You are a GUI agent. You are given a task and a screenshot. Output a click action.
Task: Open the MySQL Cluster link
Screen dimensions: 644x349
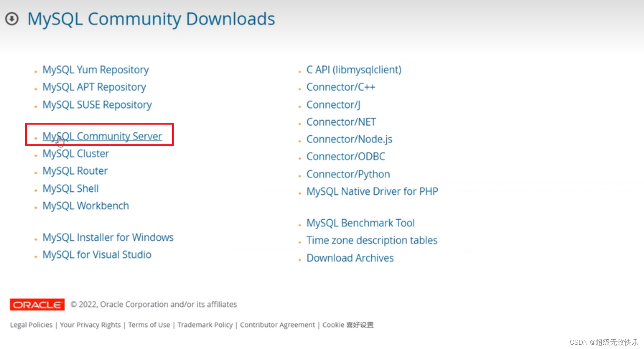75,154
